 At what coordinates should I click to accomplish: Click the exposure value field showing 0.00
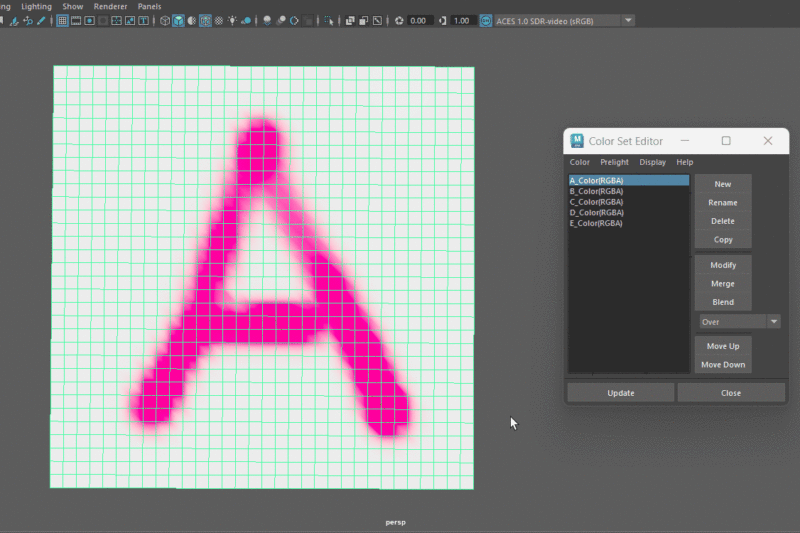click(420, 20)
